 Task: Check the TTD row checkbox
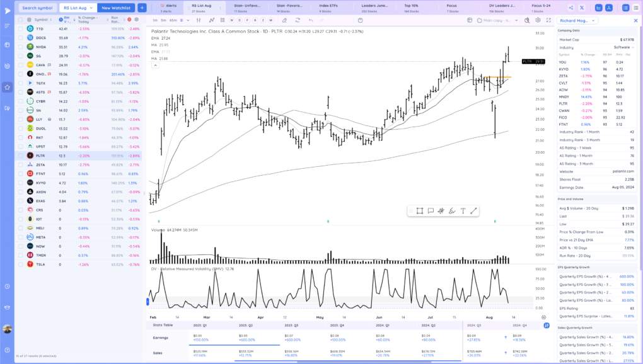click(20, 29)
